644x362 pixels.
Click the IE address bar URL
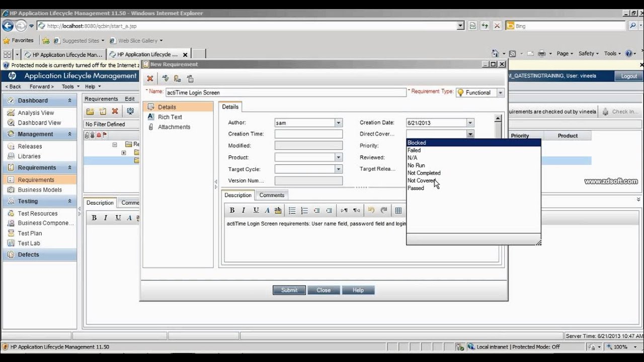coord(248,26)
